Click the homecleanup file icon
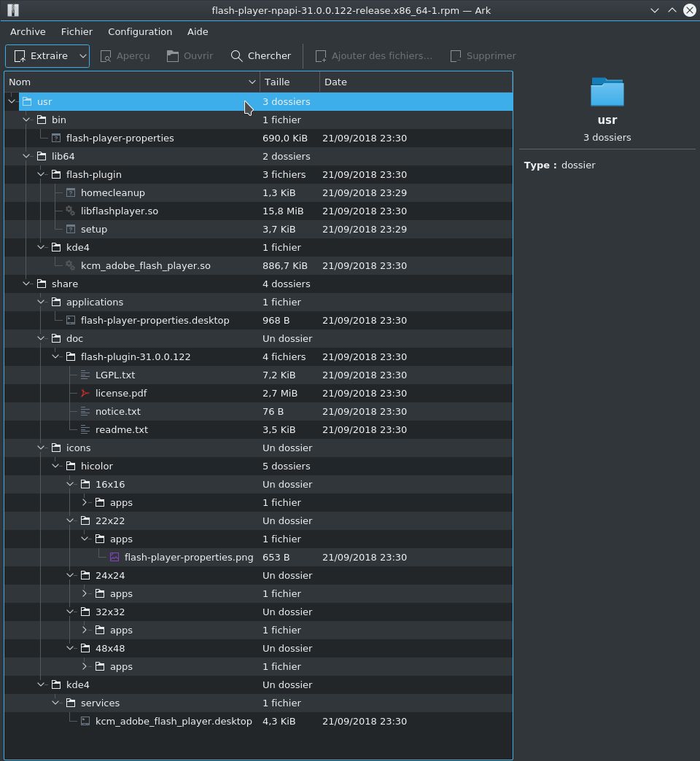 tap(71, 192)
